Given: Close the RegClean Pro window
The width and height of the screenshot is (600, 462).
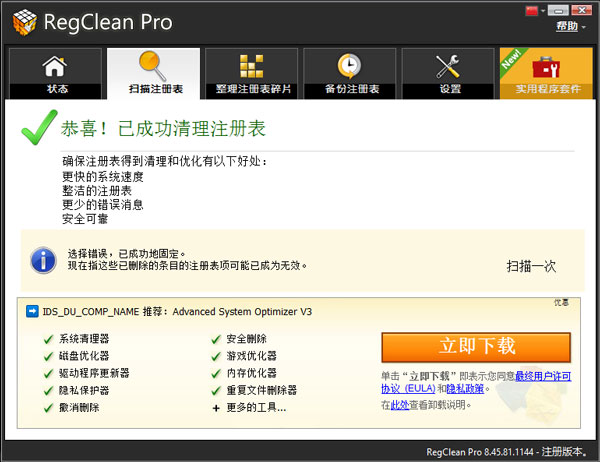Looking at the screenshot, I should [582, 10].
